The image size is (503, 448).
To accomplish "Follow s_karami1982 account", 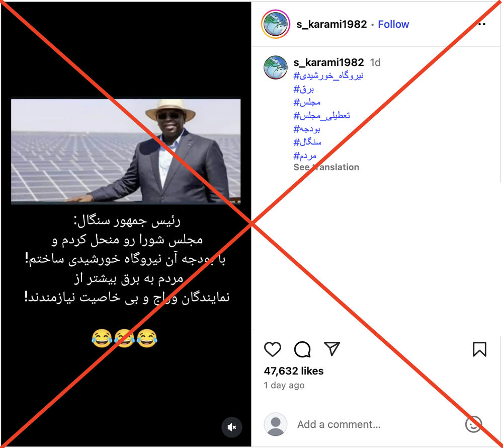I will click(393, 24).
